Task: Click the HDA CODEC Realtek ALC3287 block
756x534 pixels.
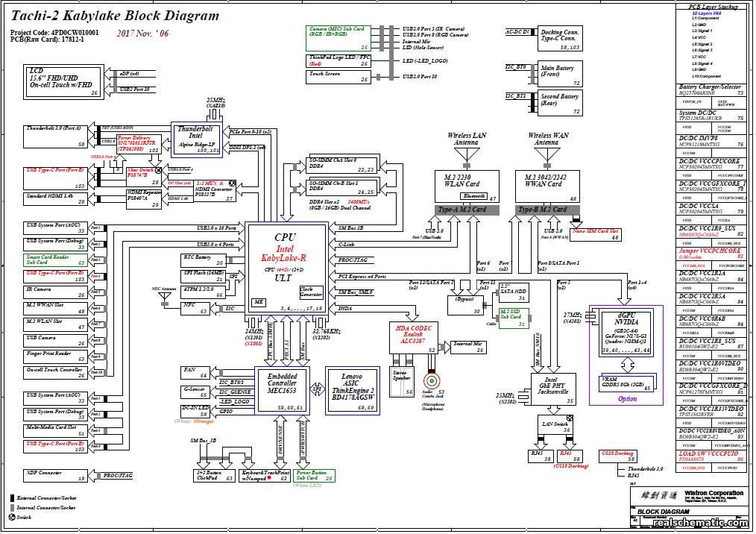Action: point(414,336)
